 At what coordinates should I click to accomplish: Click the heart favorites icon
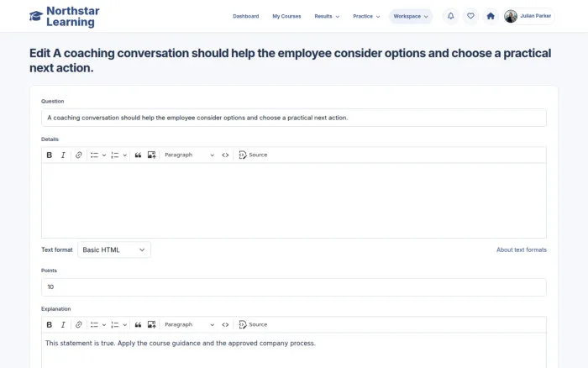coord(470,16)
